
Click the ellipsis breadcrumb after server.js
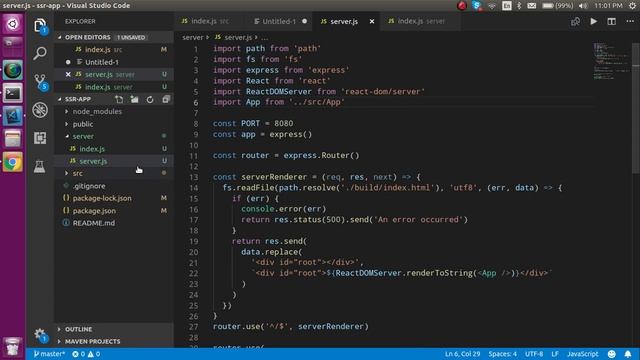click(x=265, y=38)
